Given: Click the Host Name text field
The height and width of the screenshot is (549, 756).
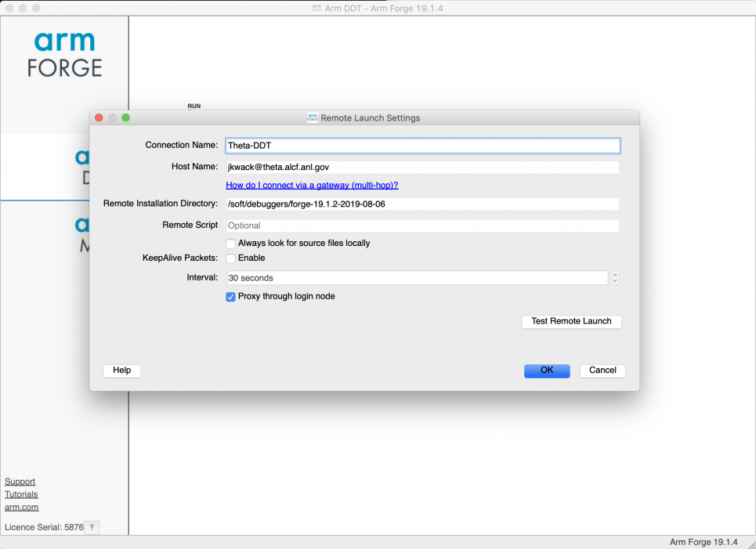Looking at the screenshot, I should (422, 167).
